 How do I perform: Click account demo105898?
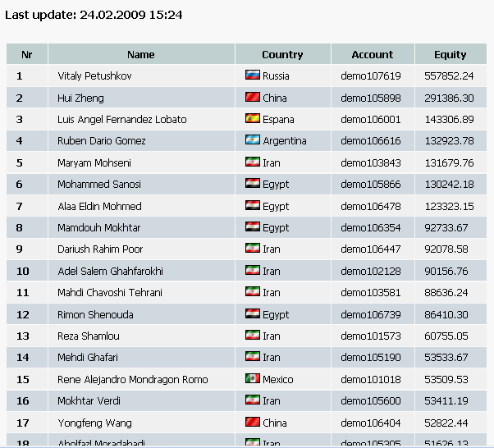click(371, 98)
